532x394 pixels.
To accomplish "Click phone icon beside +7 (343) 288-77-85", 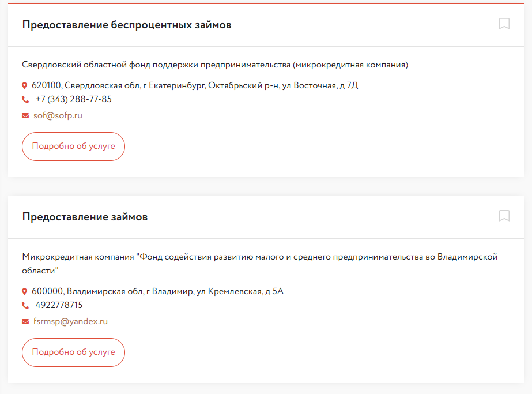I will (x=25, y=100).
